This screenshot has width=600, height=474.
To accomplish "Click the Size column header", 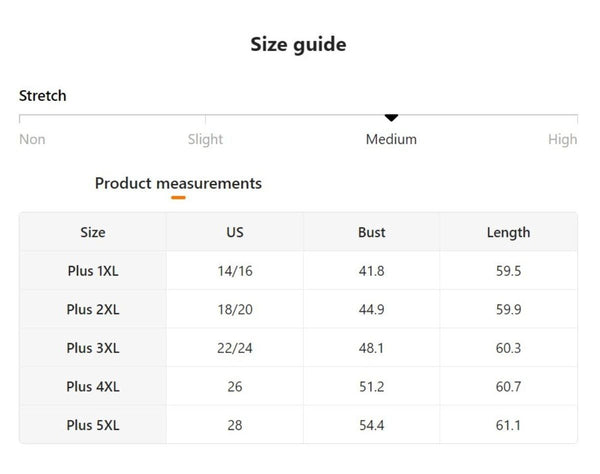I will coord(93,232).
